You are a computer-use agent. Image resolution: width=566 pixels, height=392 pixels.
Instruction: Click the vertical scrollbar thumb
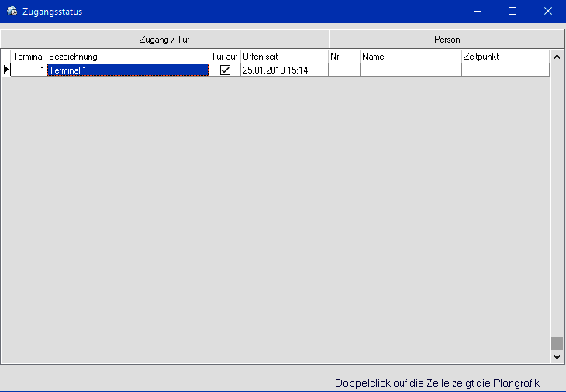pos(557,343)
